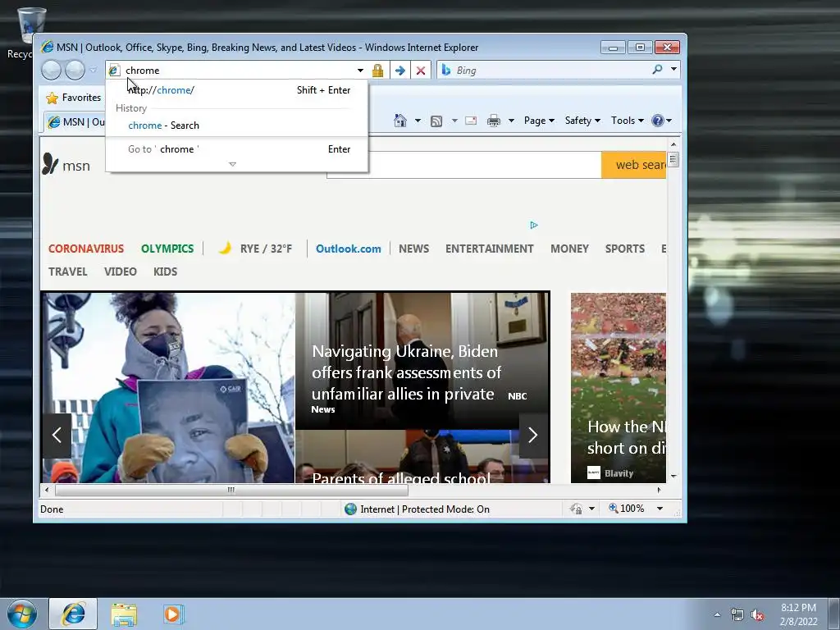Click the security lock icon

click(377, 71)
